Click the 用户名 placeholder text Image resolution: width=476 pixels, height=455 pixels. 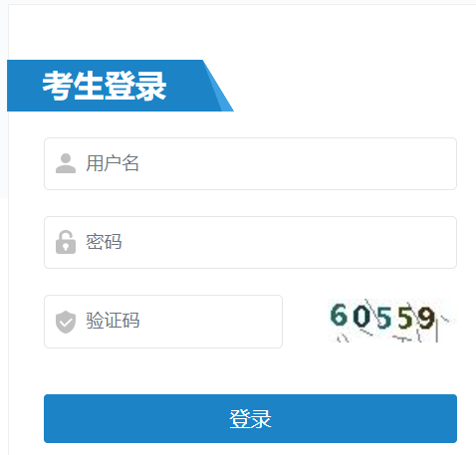[113, 163]
